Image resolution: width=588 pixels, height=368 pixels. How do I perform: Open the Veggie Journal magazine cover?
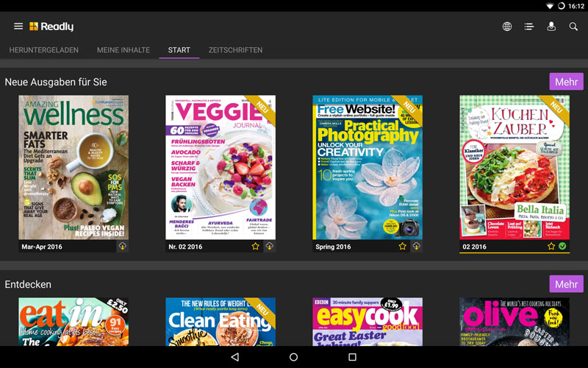tap(220, 168)
